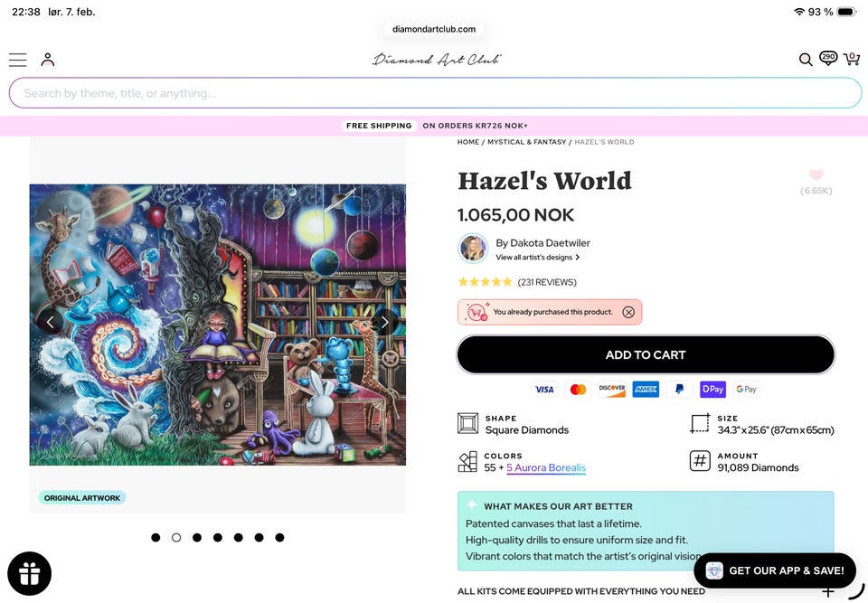Open the chat bubble with 290 badge
Image resolution: width=868 pixels, height=603 pixels.
click(828, 58)
